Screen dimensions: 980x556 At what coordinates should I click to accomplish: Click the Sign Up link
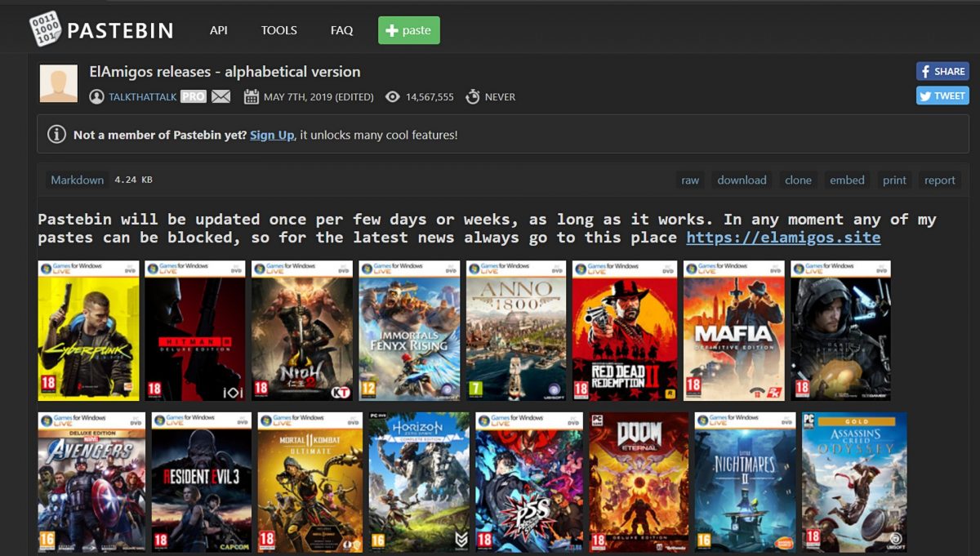(x=272, y=135)
